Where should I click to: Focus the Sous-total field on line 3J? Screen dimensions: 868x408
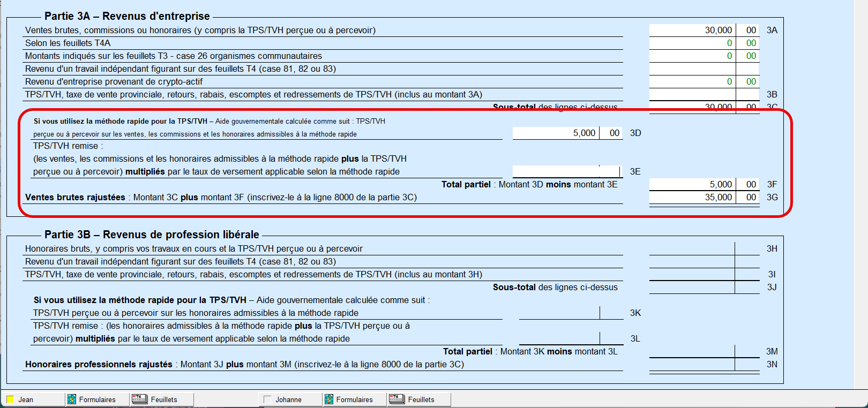704,287
